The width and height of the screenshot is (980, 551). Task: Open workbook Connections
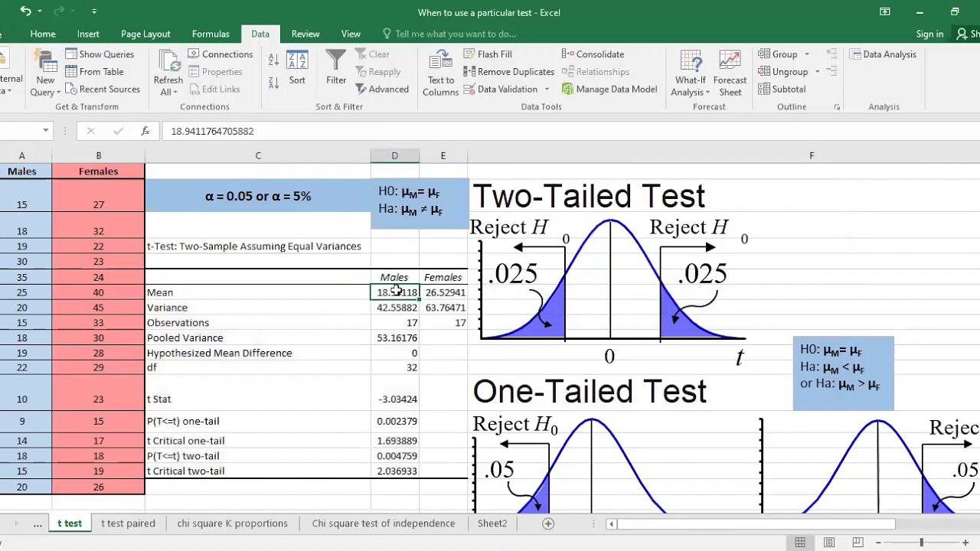[220, 54]
